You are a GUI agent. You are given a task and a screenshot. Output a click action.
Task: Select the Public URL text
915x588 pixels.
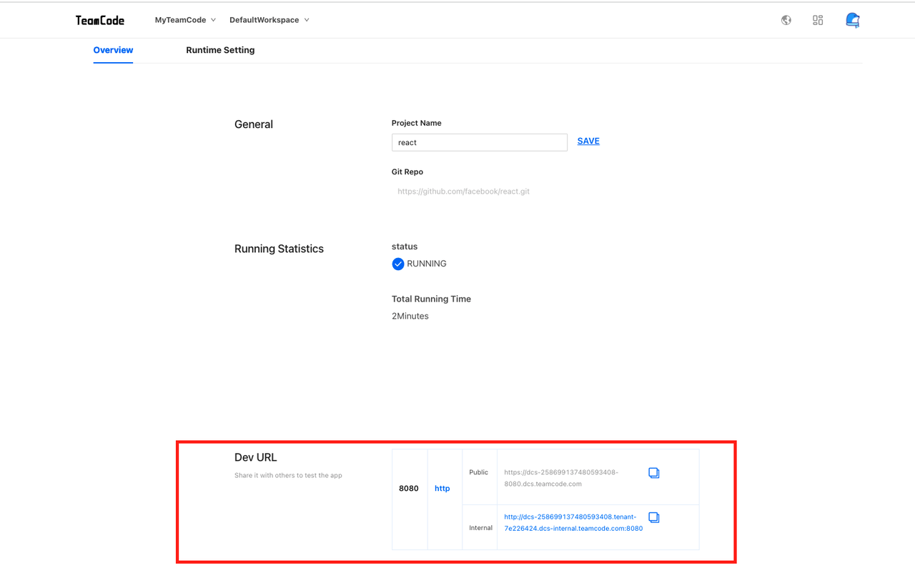[560, 478]
